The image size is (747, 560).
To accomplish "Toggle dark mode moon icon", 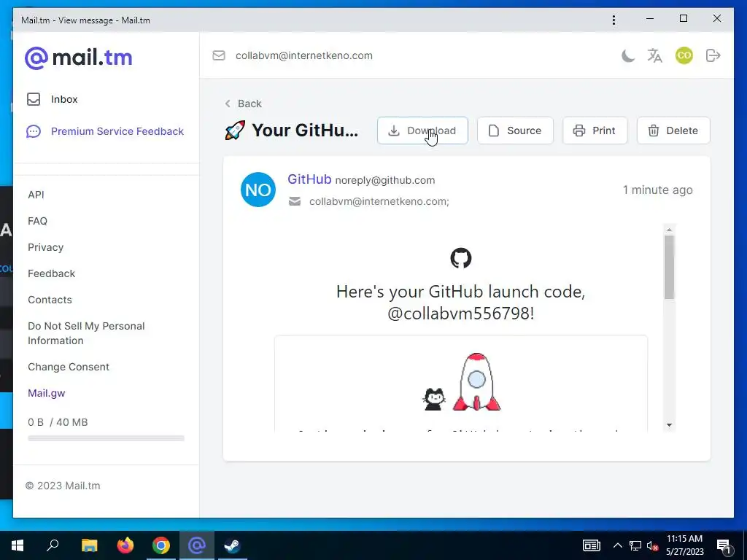I will [628, 55].
